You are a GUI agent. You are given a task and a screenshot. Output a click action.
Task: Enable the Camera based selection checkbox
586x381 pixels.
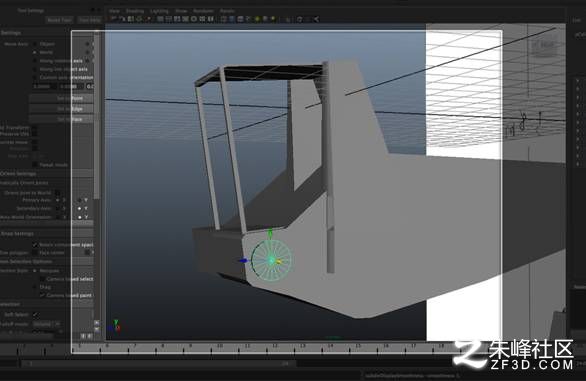click(42, 279)
